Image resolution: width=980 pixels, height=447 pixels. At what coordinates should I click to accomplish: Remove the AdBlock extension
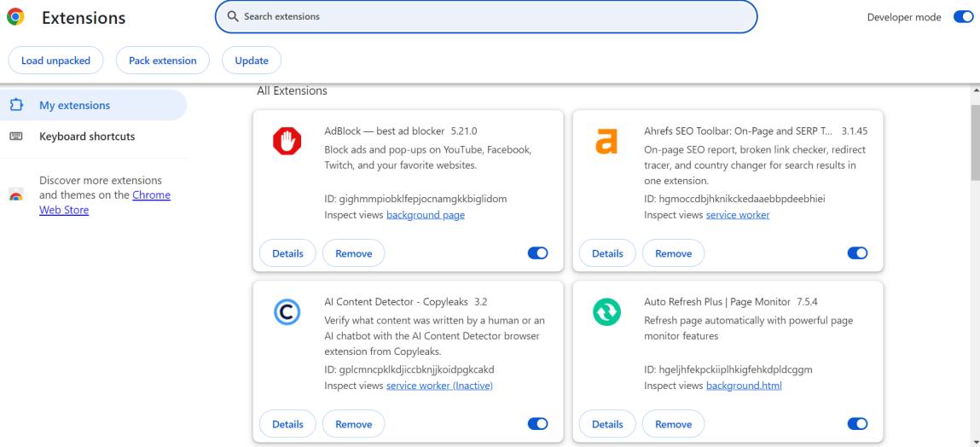click(x=354, y=253)
